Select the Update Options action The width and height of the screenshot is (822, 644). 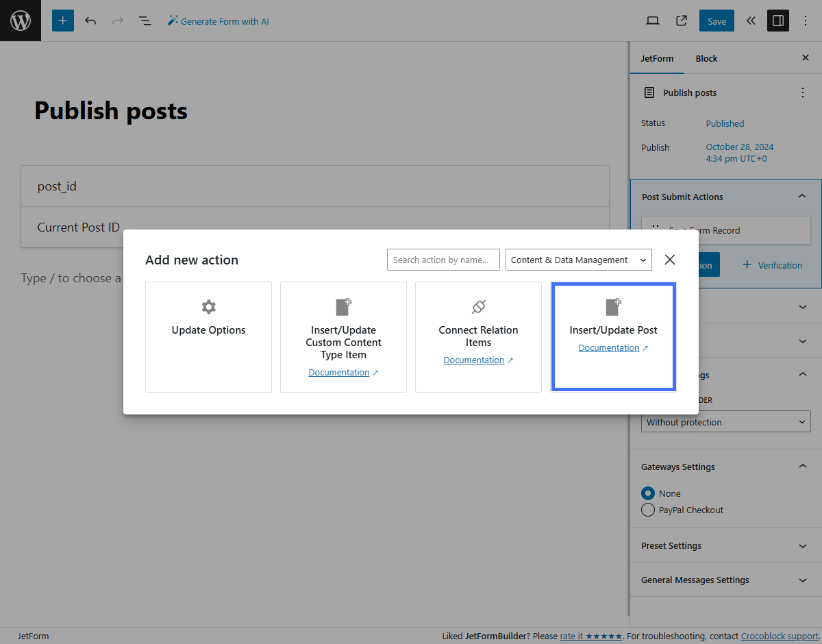click(208, 330)
